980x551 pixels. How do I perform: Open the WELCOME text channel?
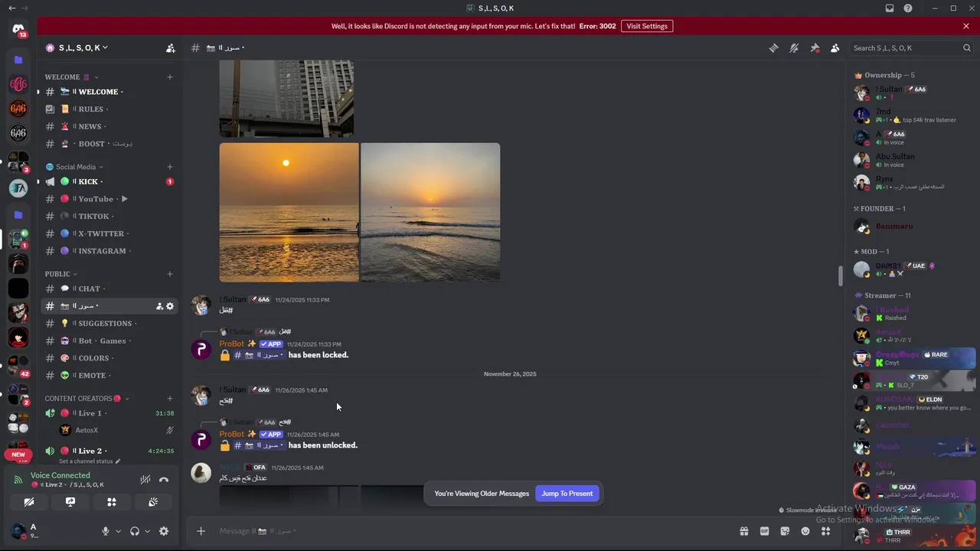[x=110, y=92]
